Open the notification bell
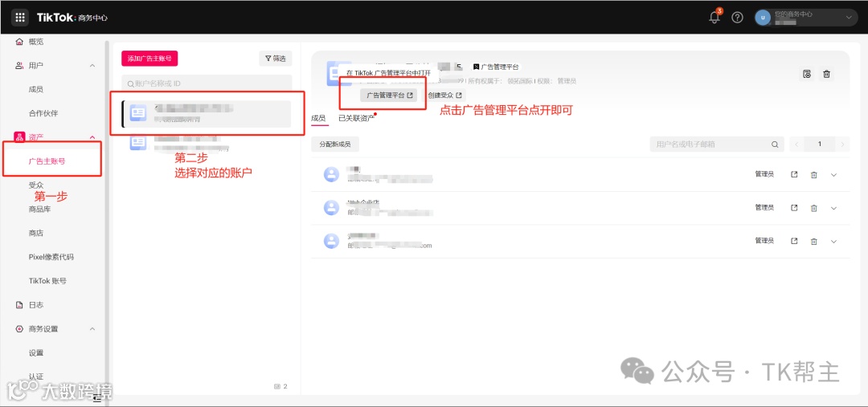Image resolution: width=868 pixels, height=407 pixels. coord(714,17)
